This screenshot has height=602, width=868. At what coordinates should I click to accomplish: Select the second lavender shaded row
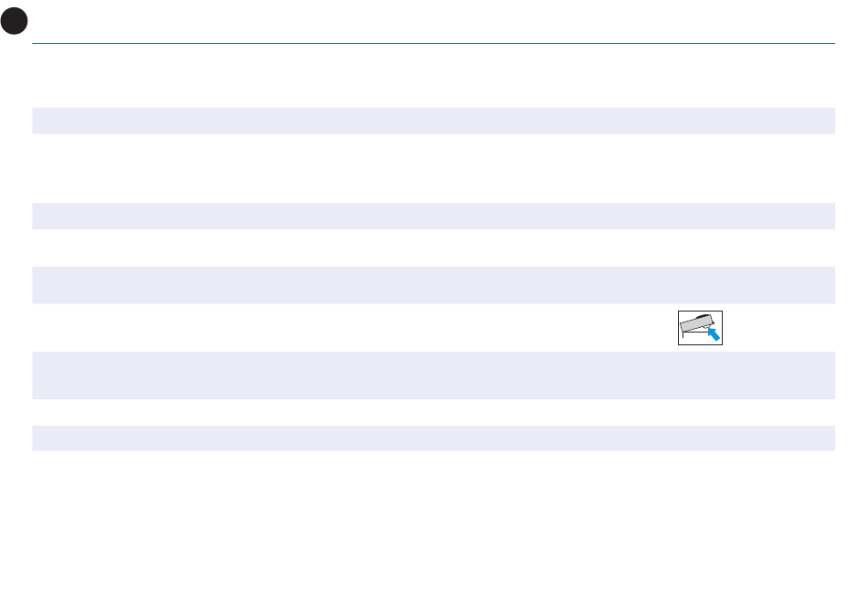coord(433,216)
